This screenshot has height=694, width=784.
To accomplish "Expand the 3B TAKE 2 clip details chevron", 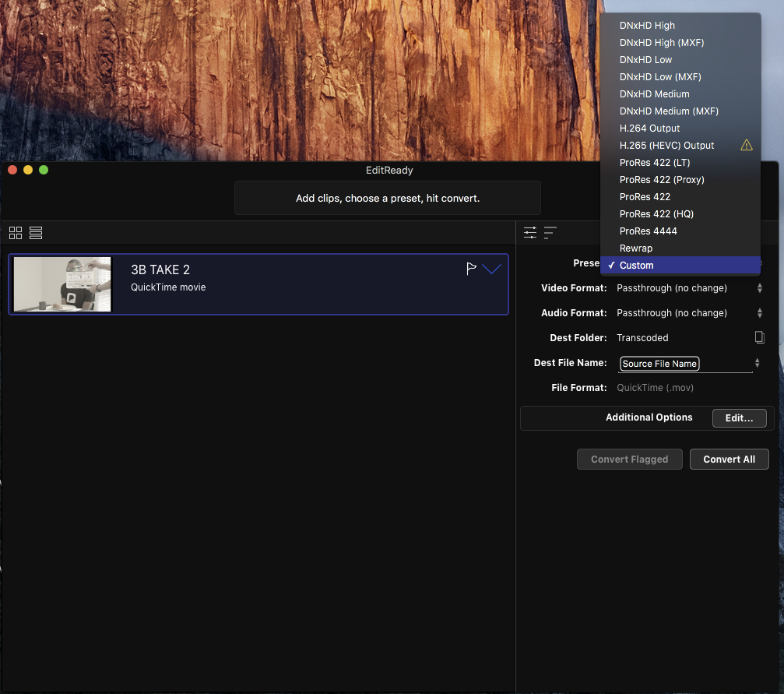I will [492, 269].
